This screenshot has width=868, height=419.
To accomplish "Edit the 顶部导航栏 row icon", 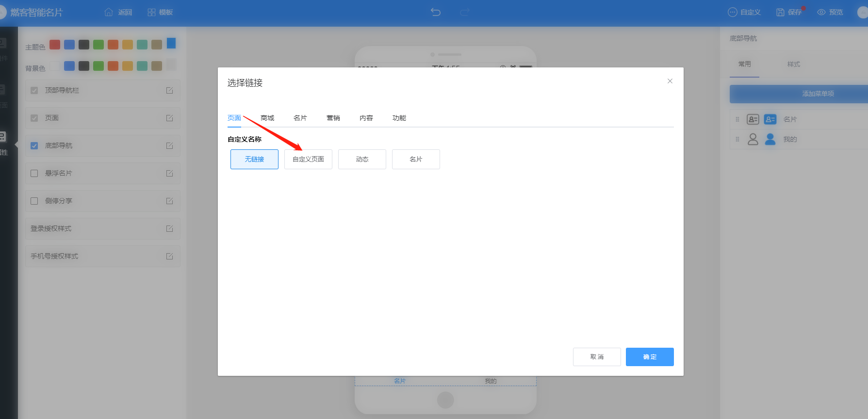I will [x=169, y=91].
